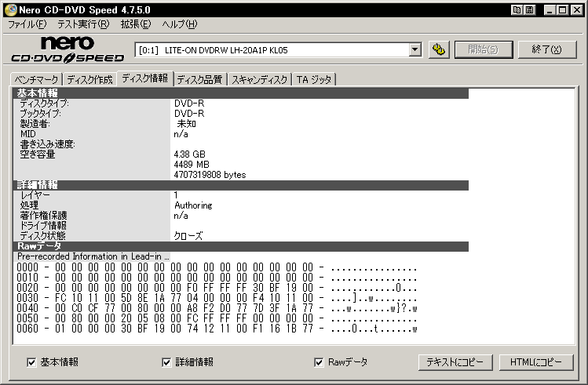Click the 空き容量 label
This screenshot has width=588, height=385.
38,154
